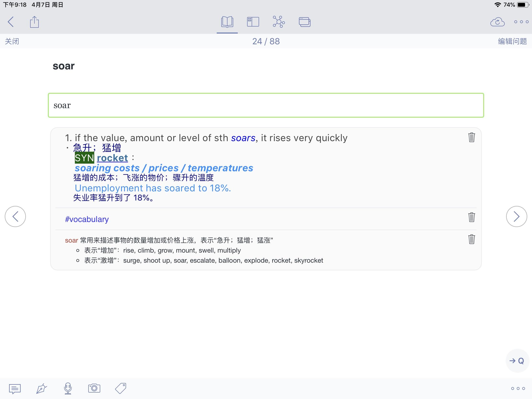Open the rocket synonym link
Image resolution: width=532 pixels, height=399 pixels.
tap(112, 158)
